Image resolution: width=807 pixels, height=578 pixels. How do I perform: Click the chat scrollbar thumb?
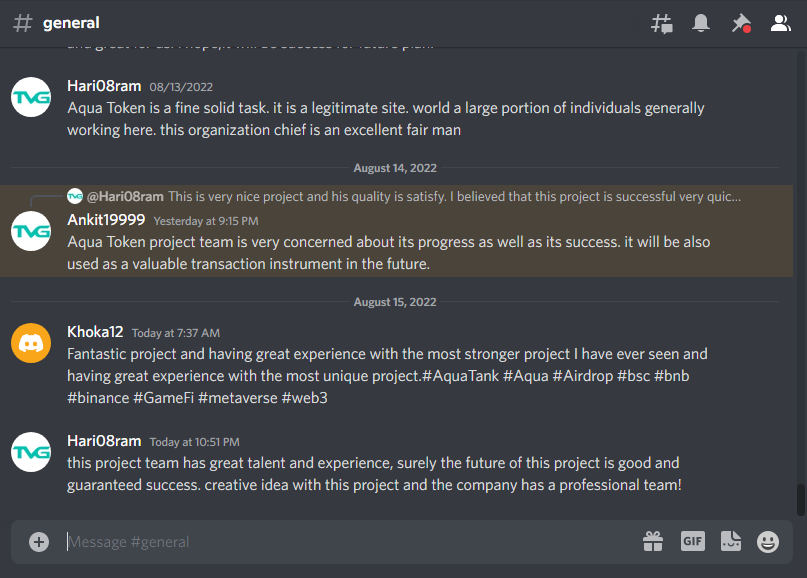[x=800, y=500]
